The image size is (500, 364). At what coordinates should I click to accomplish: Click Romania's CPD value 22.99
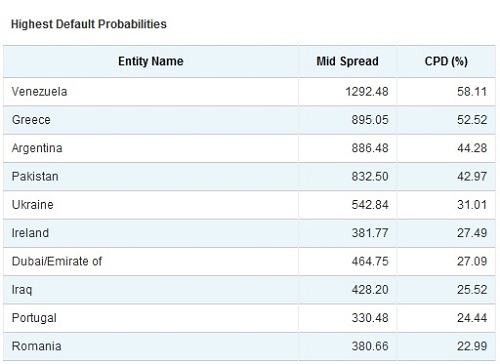(472, 346)
